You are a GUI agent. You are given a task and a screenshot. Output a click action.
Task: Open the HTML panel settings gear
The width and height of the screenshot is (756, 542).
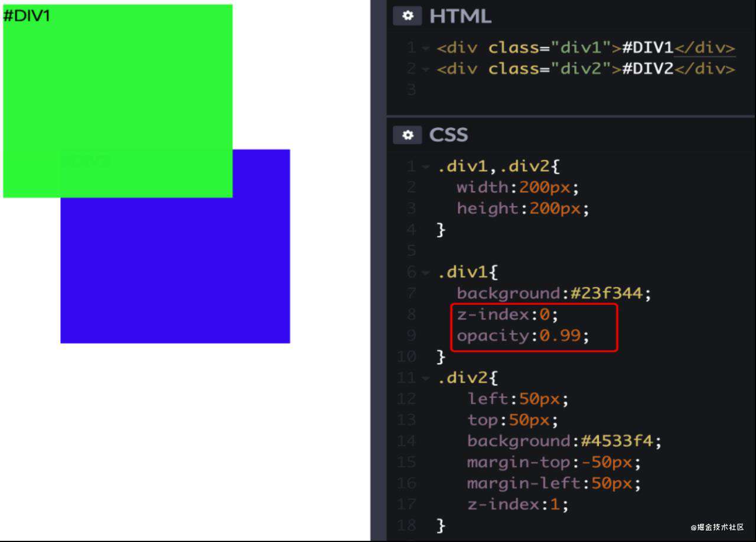click(x=408, y=16)
